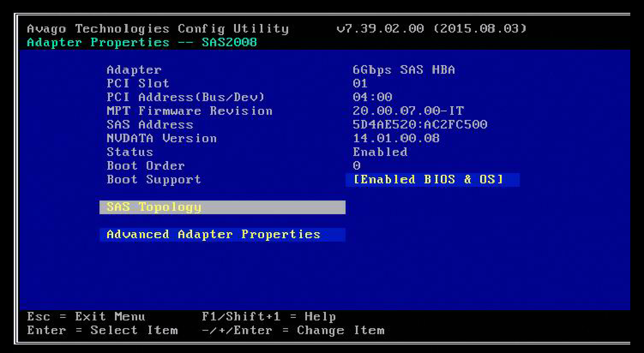The width and height of the screenshot is (644, 353).
Task: Click the Esc = Exit Menu hint
Action: [86, 317]
